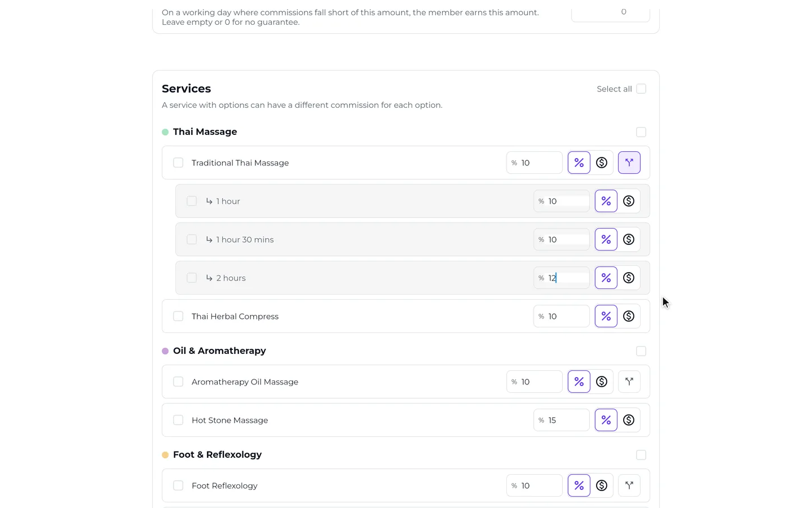The height and width of the screenshot is (508, 812).
Task: Check the Foot & Reflexology category checkbox
Action: click(x=641, y=455)
